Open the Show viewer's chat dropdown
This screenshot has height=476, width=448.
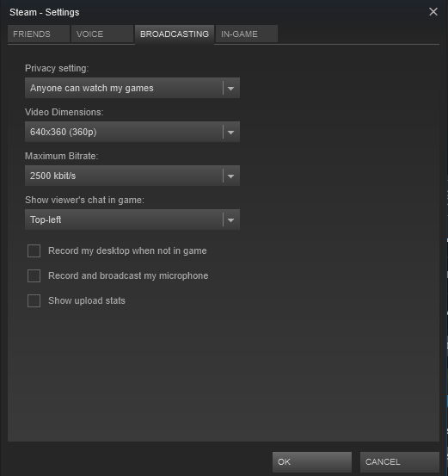coord(132,219)
